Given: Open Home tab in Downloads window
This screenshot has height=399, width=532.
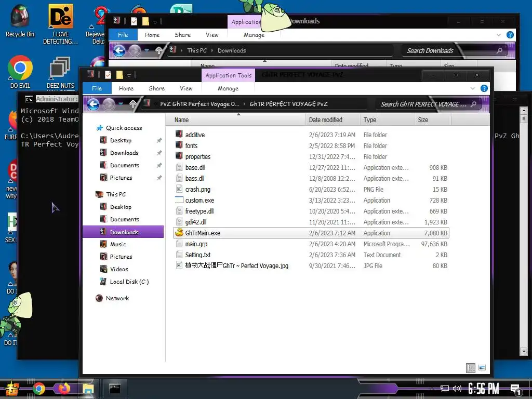Looking at the screenshot, I should [x=152, y=35].
